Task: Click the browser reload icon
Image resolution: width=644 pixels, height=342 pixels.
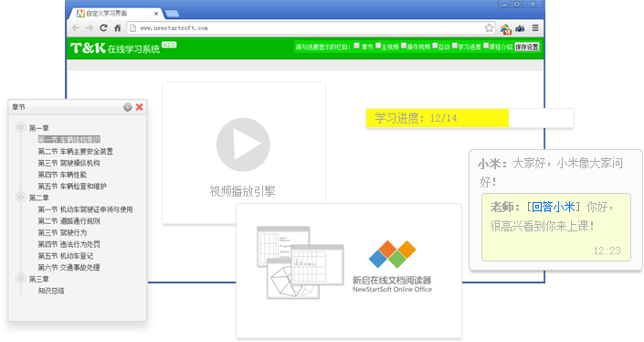Action: point(103,28)
